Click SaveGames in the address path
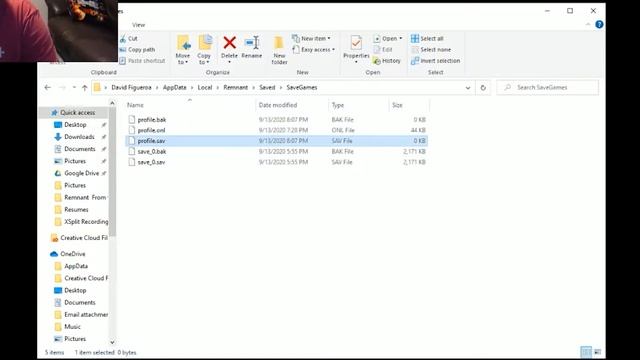 coord(302,87)
